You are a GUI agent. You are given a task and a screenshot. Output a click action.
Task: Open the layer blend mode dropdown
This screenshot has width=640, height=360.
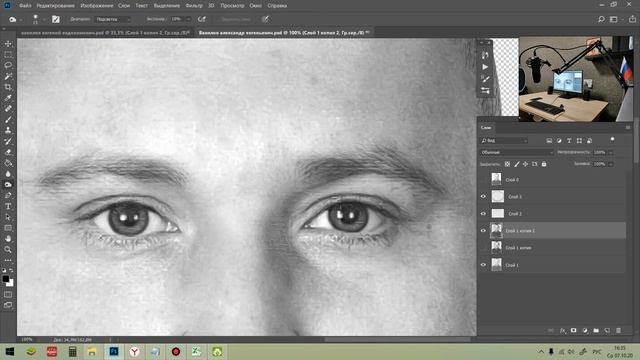point(517,152)
